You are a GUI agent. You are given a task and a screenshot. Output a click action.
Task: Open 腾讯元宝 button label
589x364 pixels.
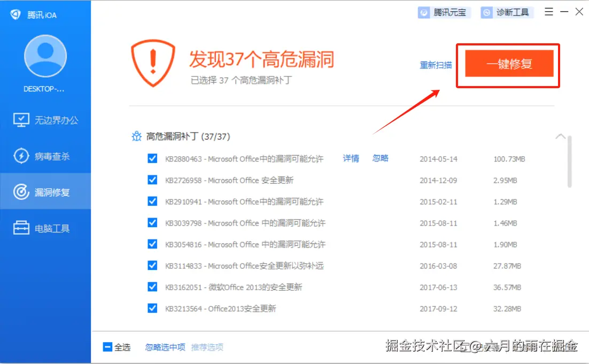pyautogui.click(x=449, y=12)
